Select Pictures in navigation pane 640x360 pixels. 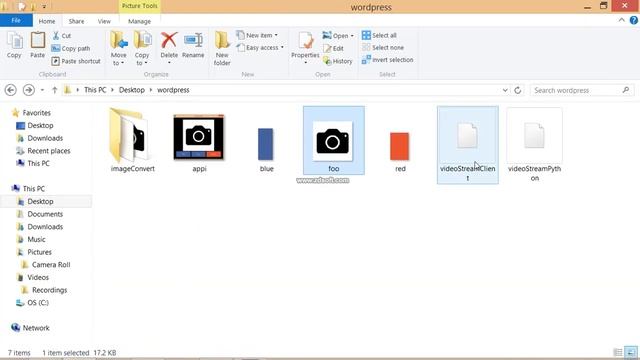tap(34, 252)
